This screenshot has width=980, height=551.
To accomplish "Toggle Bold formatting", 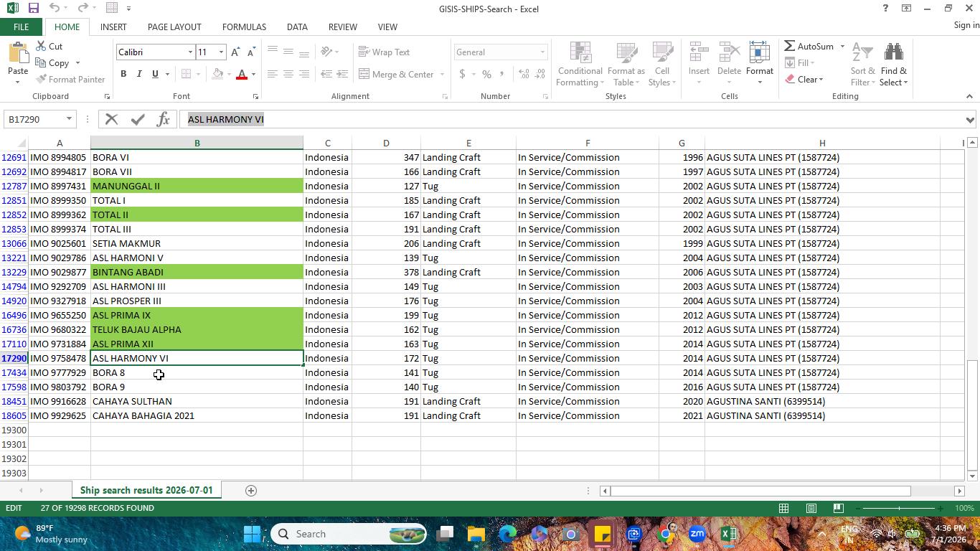I will point(123,74).
